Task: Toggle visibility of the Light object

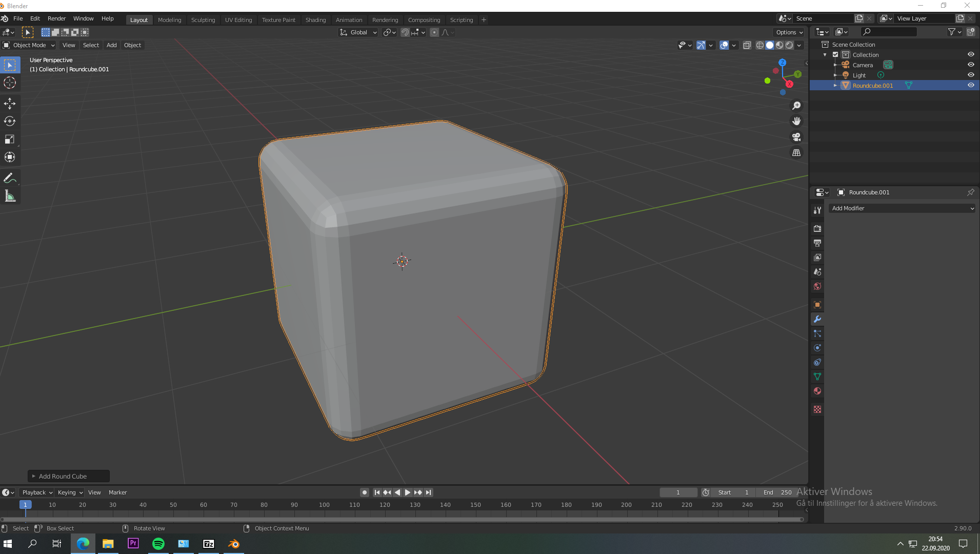Action: (x=971, y=74)
